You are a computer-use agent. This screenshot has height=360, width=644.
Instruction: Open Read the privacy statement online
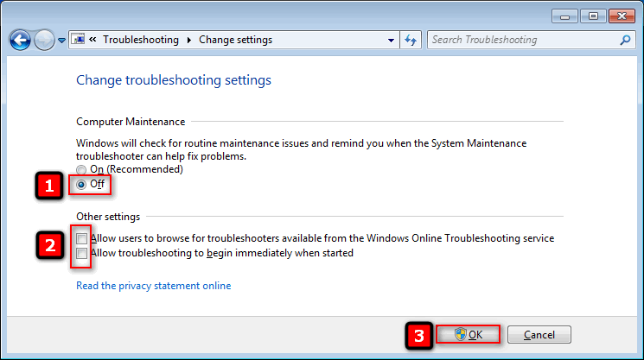(x=154, y=286)
